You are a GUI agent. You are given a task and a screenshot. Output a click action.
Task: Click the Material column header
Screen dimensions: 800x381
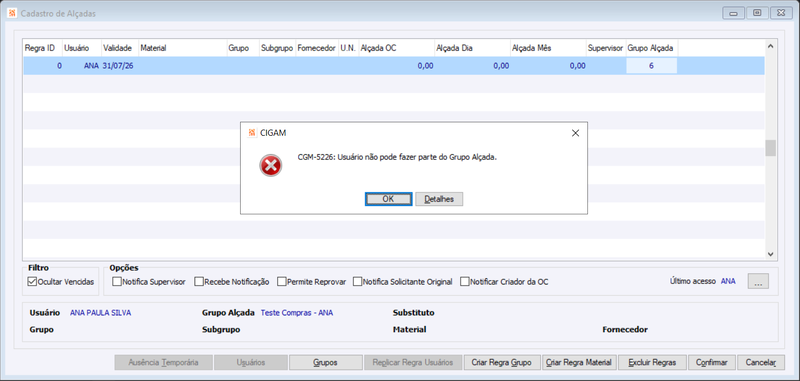pos(183,48)
